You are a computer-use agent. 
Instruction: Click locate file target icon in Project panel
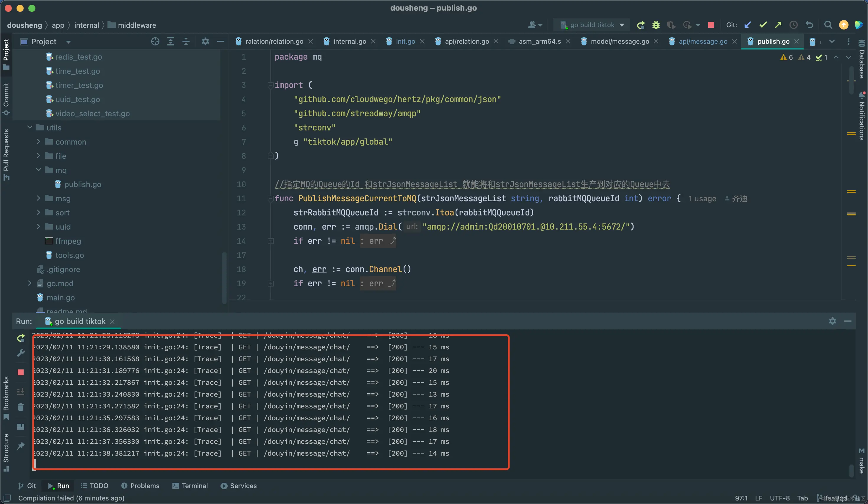155,42
